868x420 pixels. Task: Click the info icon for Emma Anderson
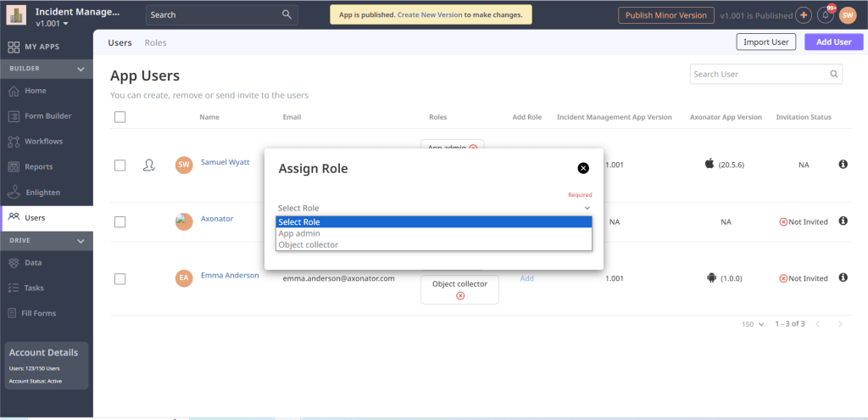pyautogui.click(x=843, y=277)
